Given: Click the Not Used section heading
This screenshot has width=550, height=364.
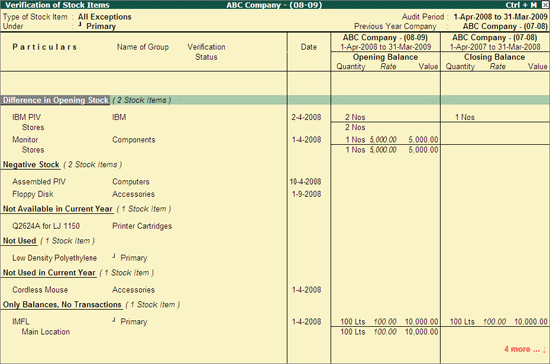Looking at the screenshot, I should (x=20, y=241).
